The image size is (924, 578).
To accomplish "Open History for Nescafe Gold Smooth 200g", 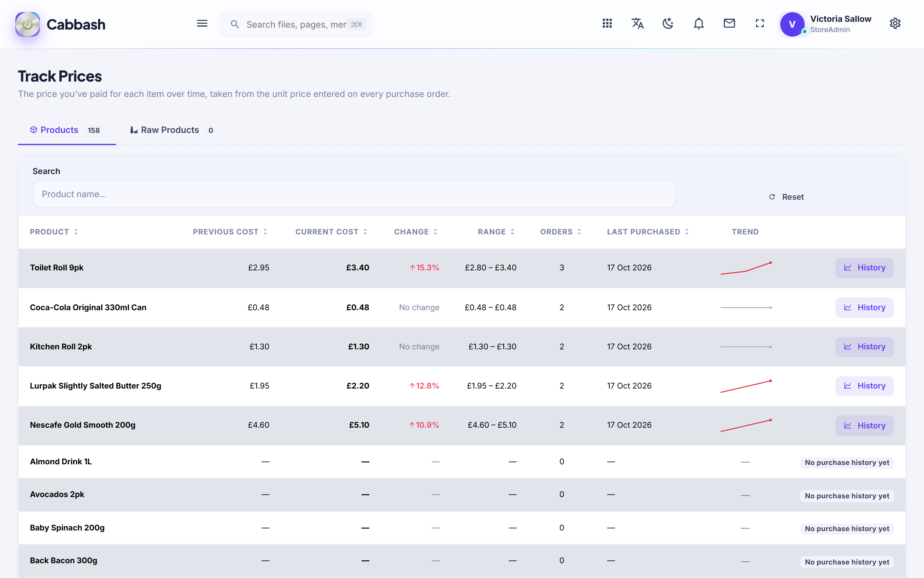I will coord(864,425).
